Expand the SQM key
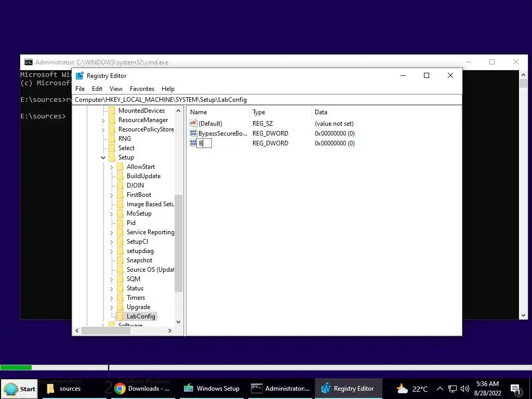 [x=112, y=279]
